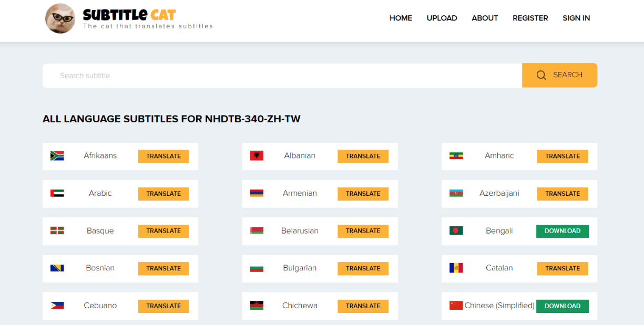This screenshot has width=644, height=325.
Task: Click TRANSLATE for Amharic
Action: tap(563, 156)
